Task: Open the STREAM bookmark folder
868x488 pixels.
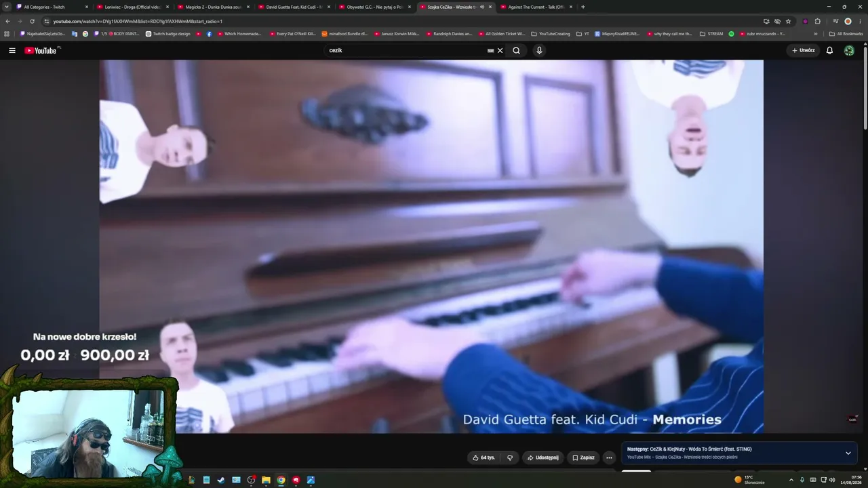Action: (x=711, y=33)
